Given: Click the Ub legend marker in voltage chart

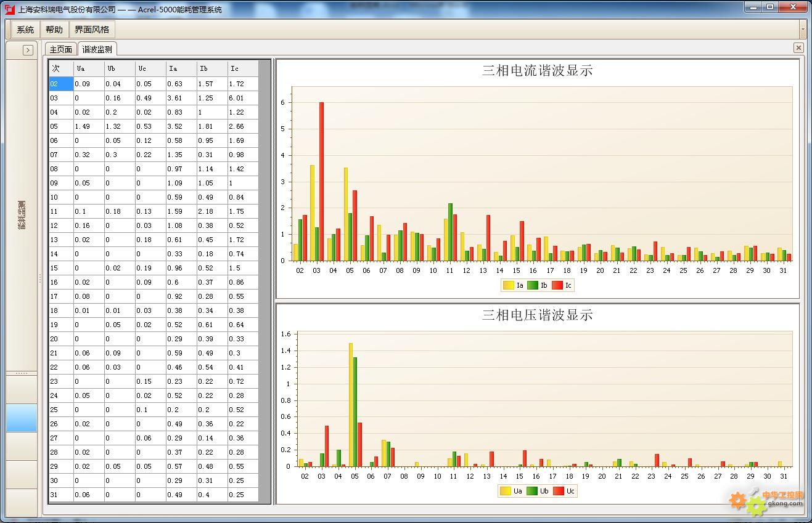Looking at the screenshot, I should [x=531, y=491].
